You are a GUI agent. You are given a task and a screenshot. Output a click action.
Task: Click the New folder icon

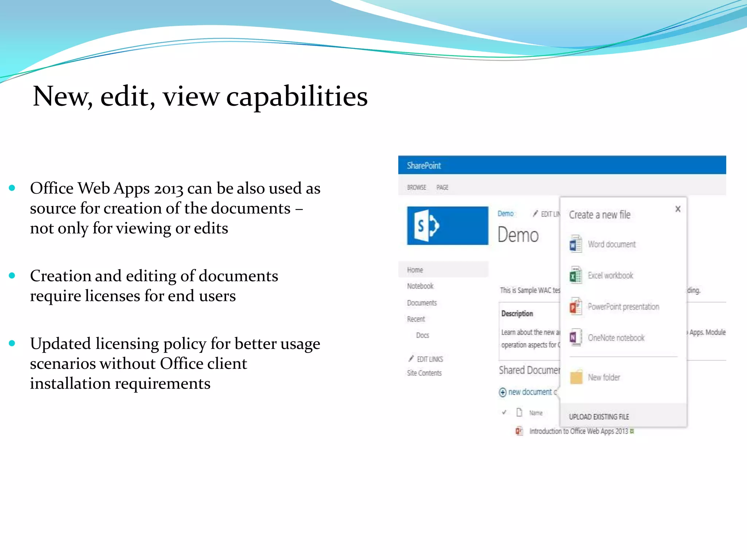coord(576,377)
